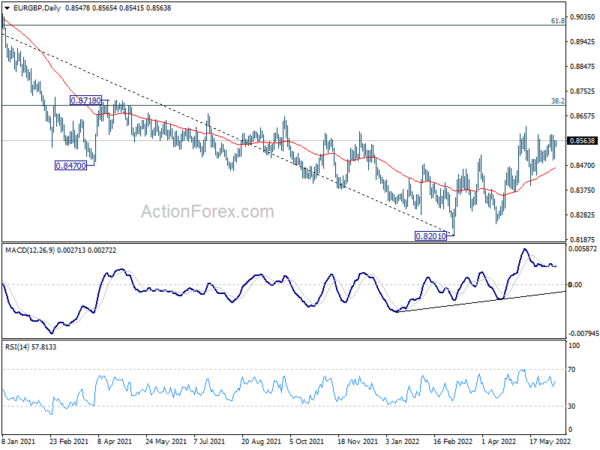Select the 0.89425 price axis value
This screenshot has height=450, width=600.
pyautogui.click(x=582, y=41)
